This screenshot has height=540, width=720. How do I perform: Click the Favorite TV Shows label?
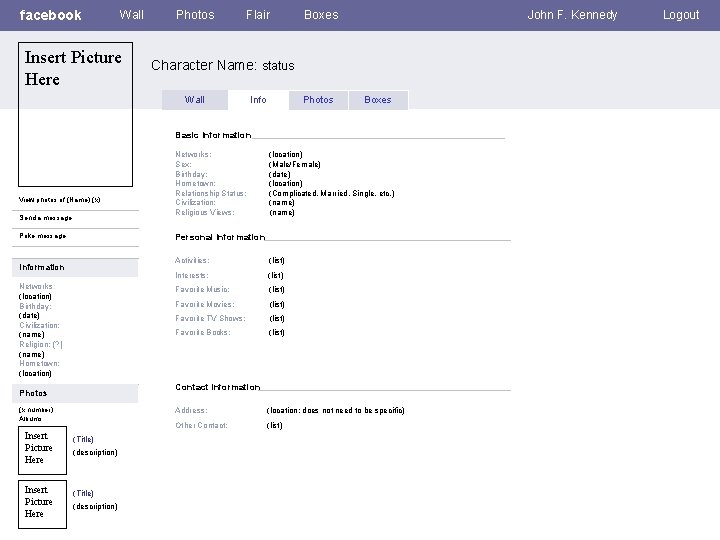coord(210,318)
